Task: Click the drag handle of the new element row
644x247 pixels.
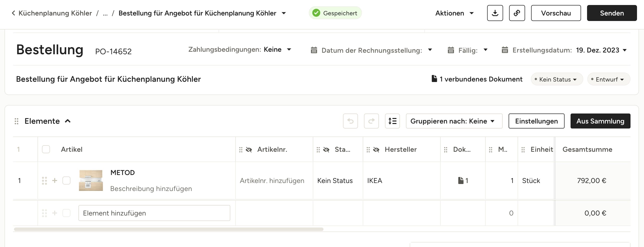Action: click(44, 213)
